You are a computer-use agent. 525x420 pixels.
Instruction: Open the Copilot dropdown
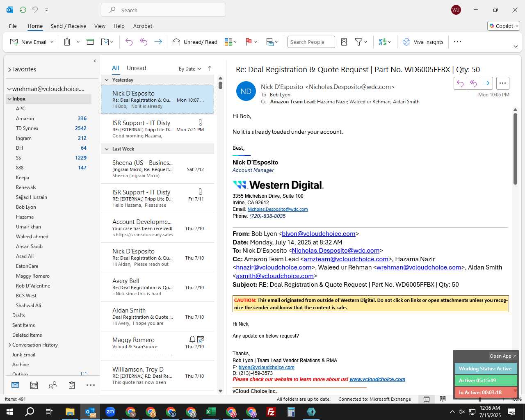[504, 26]
